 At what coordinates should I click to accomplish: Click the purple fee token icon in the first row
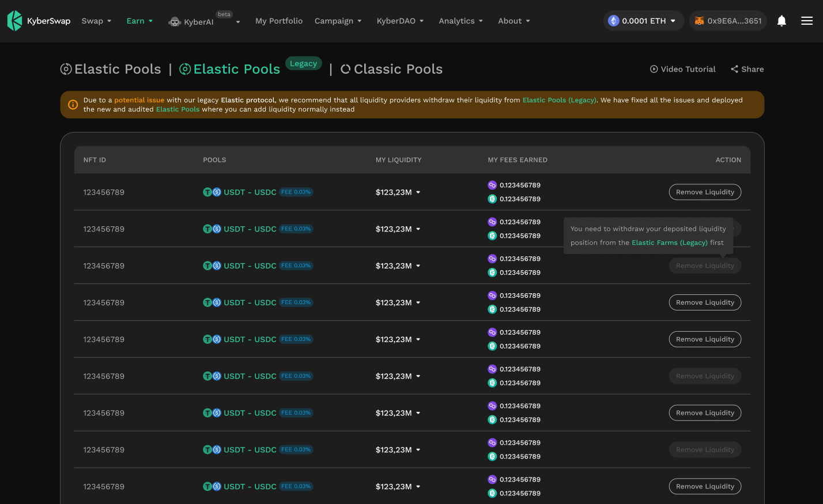[492, 185]
